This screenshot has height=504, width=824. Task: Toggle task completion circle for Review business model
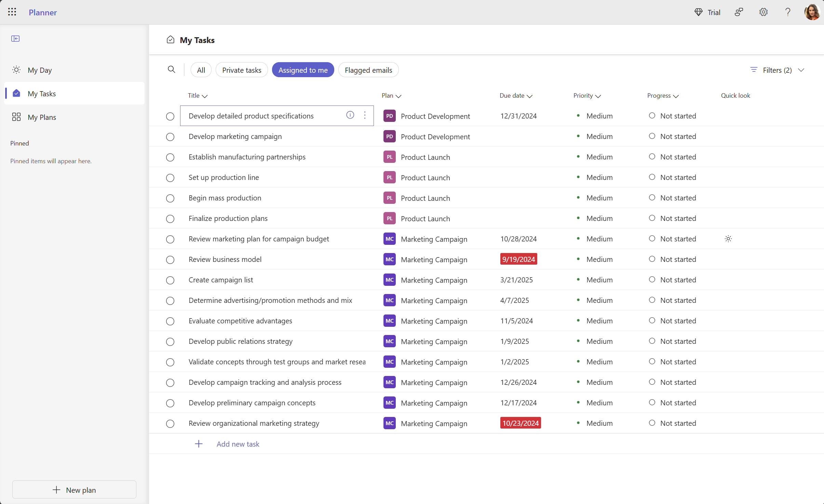170,260
